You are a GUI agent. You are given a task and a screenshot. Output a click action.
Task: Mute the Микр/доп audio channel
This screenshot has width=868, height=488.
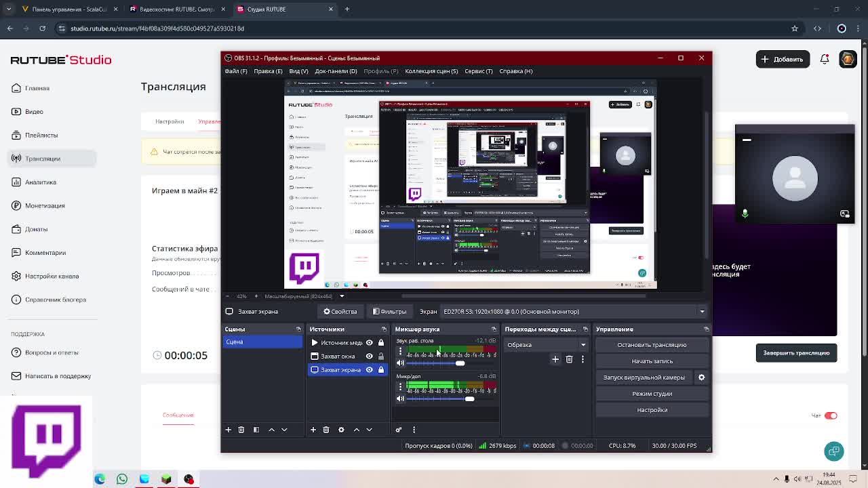[400, 399]
